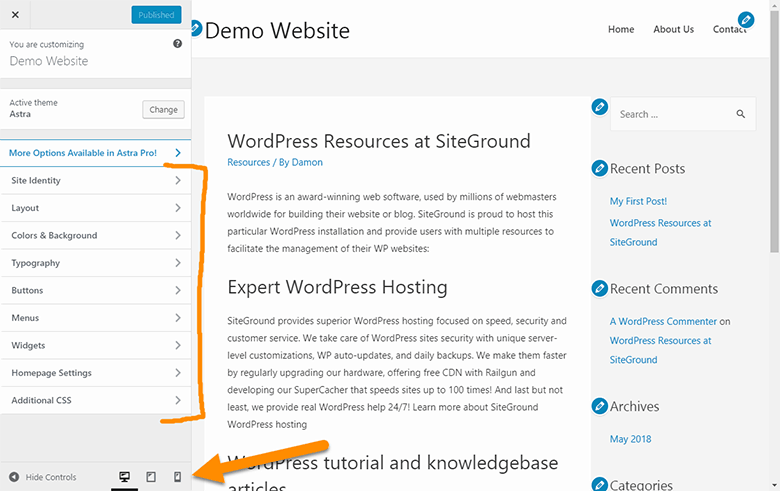Click edit pencil beside Demo Website title
780x491 pixels.
click(x=196, y=28)
